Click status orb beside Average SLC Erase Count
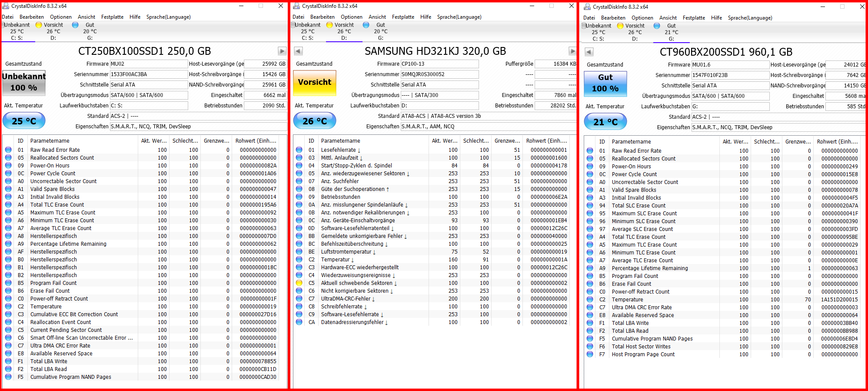Screen dimensions: 868x391 [590, 229]
